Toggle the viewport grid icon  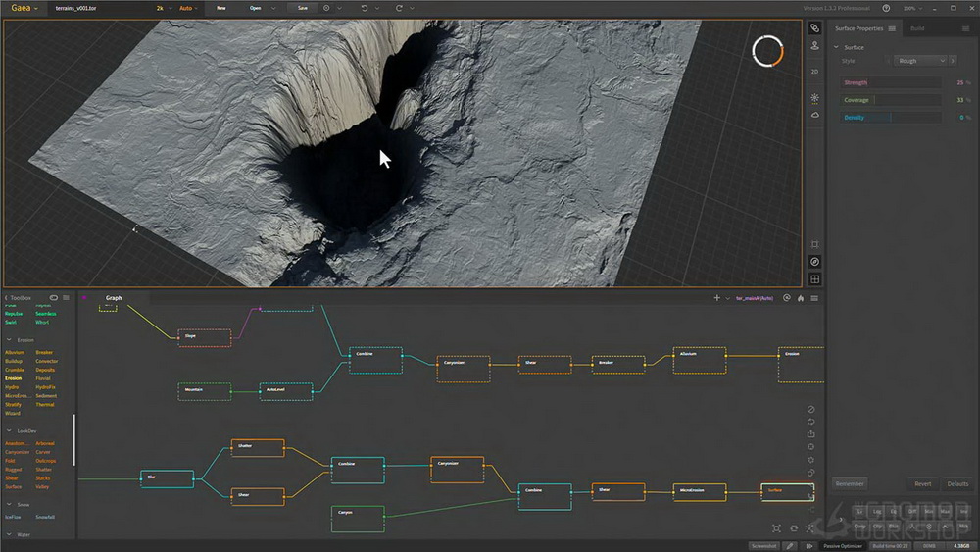click(x=815, y=279)
